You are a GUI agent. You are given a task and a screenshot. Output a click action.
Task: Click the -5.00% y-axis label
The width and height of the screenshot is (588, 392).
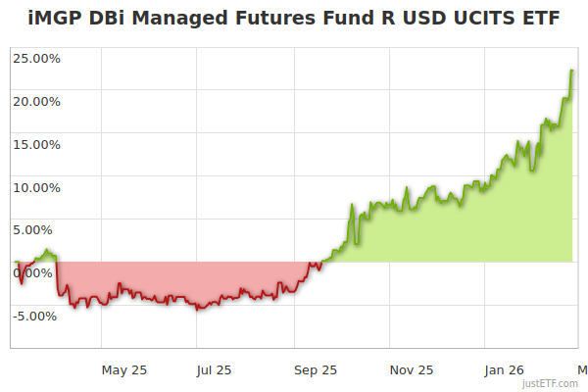(x=37, y=317)
